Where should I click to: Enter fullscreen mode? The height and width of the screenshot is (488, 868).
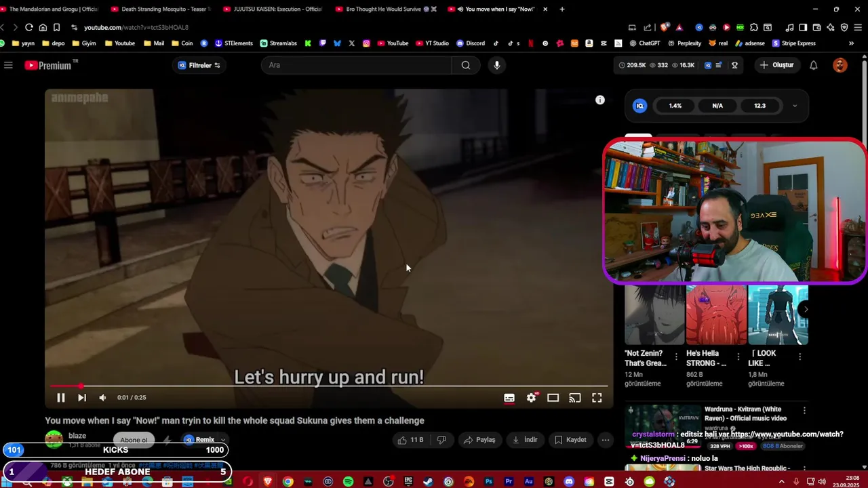597,398
